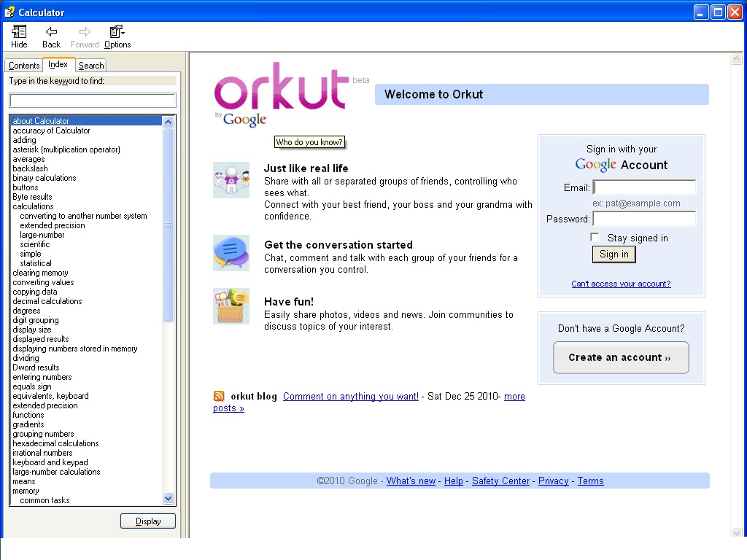747x560 pixels.
Task: Open the Search tab
Action: pos(91,65)
